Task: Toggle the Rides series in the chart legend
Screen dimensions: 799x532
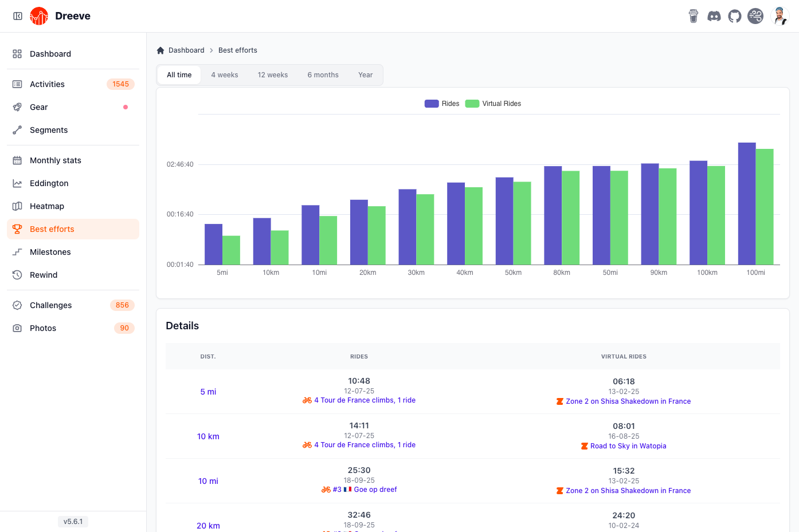Action: (x=442, y=104)
